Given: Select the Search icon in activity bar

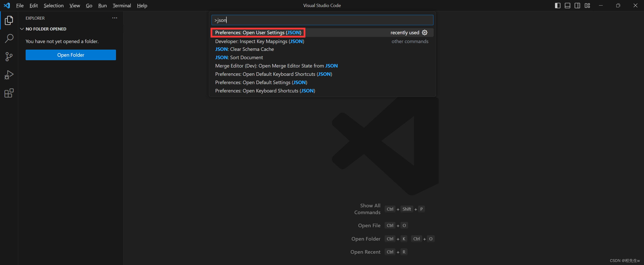Looking at the screenshot, I should tap(9, 39).
